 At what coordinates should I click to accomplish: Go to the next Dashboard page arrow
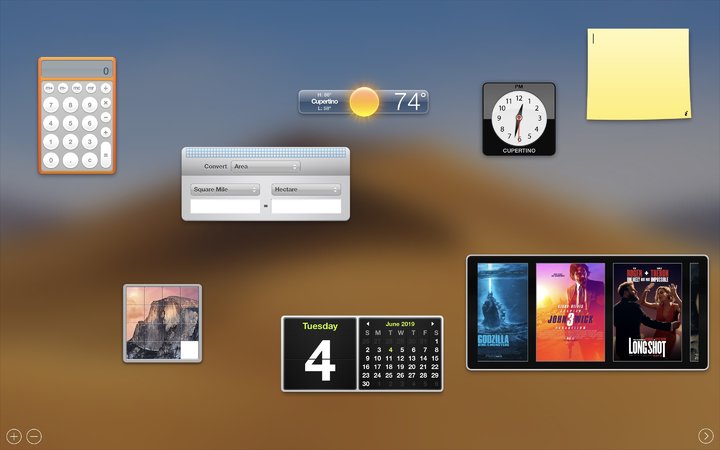[706, 436]
